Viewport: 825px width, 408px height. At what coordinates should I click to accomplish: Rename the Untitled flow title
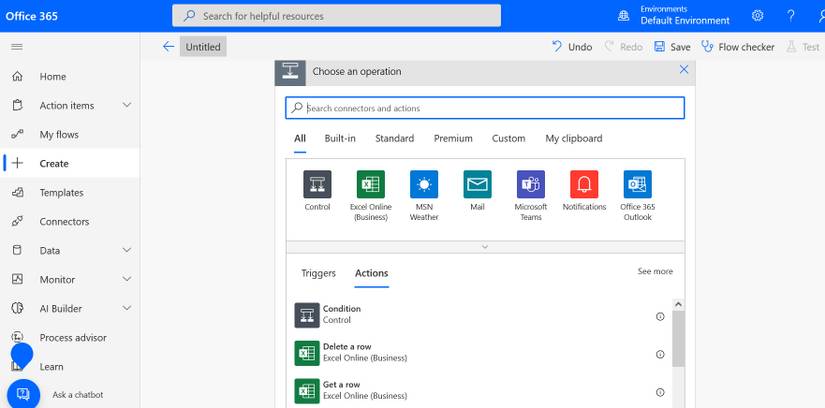pos(203,47)
